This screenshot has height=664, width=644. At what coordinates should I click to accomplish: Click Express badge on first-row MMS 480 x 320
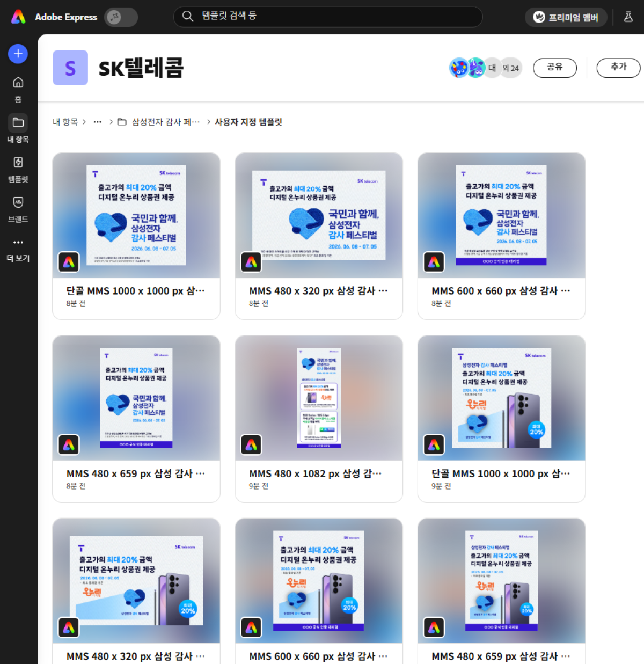point(251,262)
